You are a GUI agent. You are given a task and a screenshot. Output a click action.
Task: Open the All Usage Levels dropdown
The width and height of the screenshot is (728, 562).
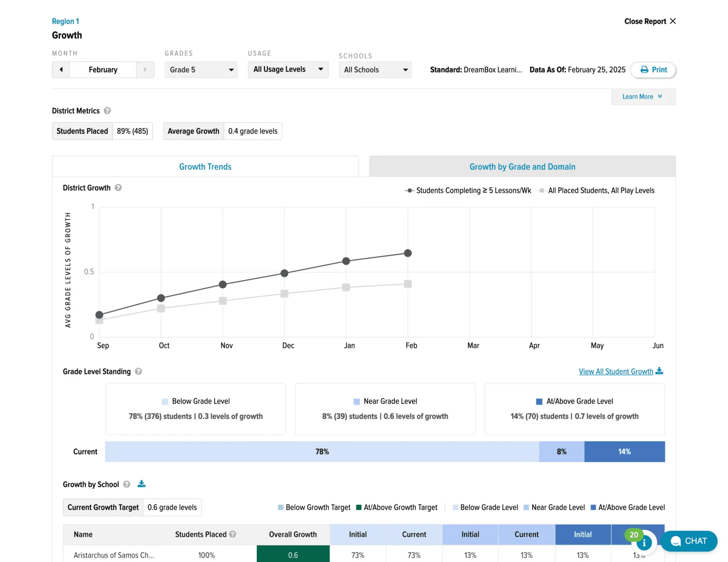click(x=288, y=69)
